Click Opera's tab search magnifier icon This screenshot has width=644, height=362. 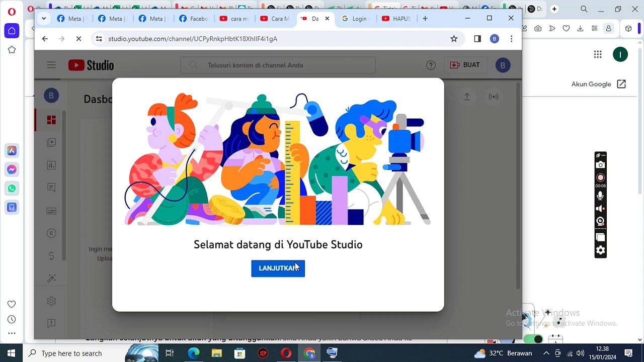(x=584, y=9)
